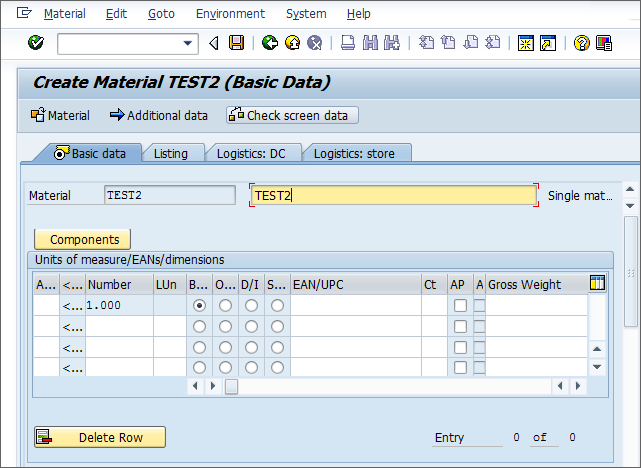641x468 pixels.
Task: Save the material with floppy disk icon
Action: [236, 43]
